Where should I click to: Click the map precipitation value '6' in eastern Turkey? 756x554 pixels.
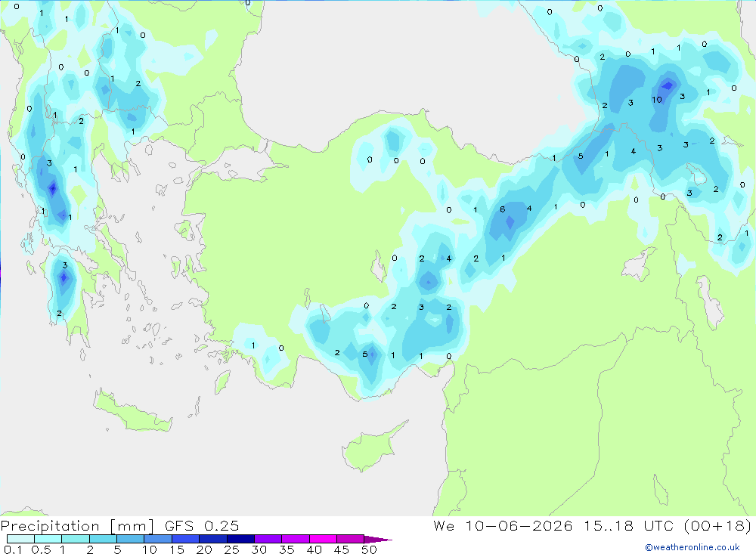tap(503, 209)
